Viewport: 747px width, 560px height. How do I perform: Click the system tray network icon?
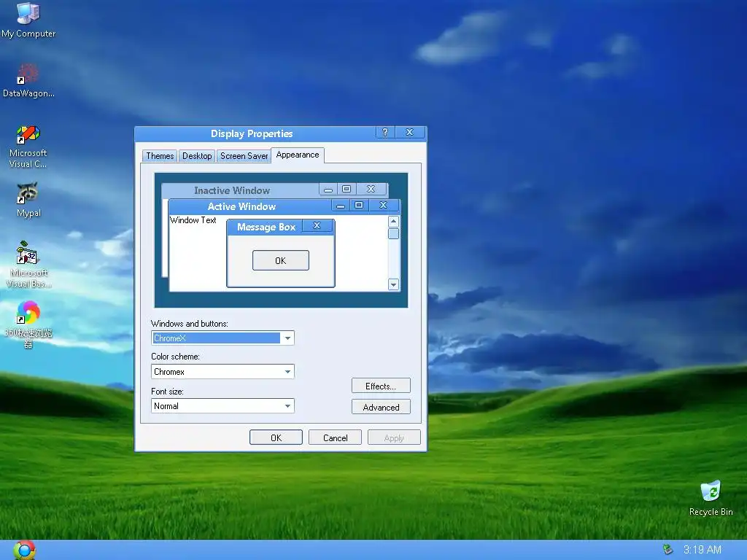(668, 550)
